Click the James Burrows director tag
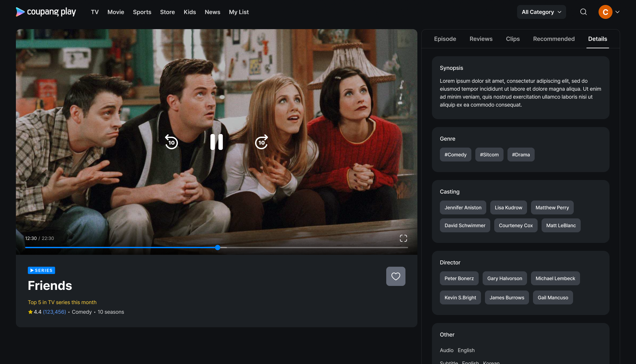The image size is (636, 364). coord(506,297)
